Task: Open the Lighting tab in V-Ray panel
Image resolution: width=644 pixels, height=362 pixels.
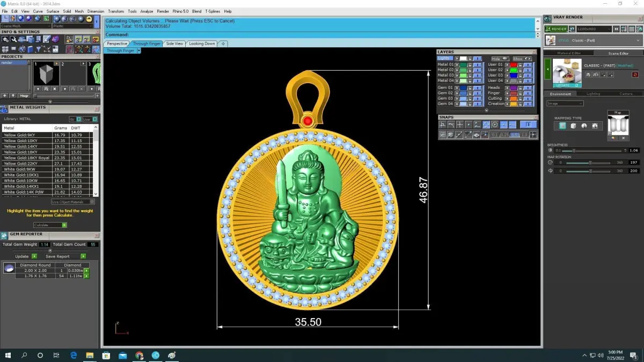Action: tap(593, 94)
